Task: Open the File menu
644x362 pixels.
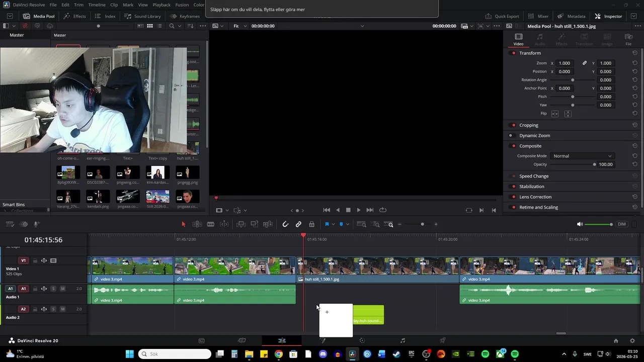Action: point(53,5)
